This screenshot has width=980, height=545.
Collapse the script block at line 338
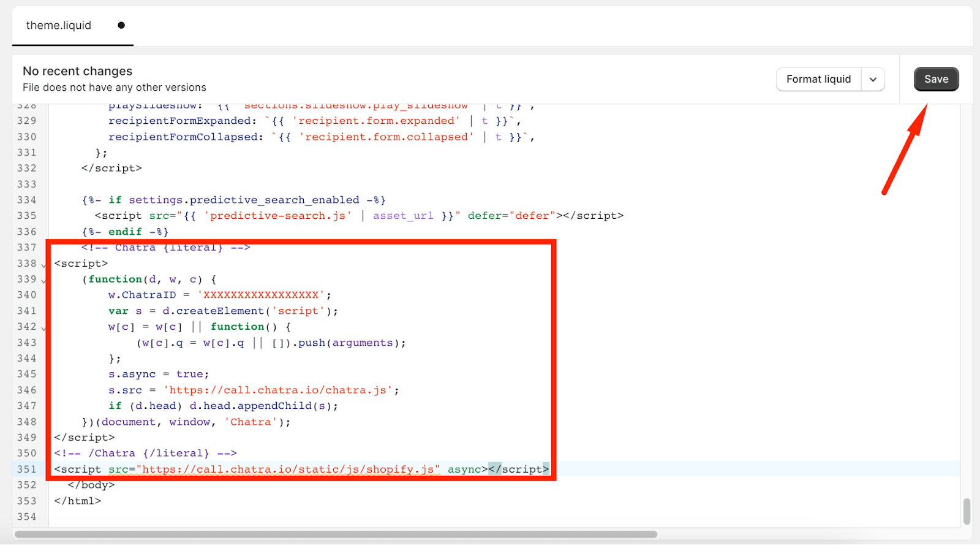click(x=43, y=265)
